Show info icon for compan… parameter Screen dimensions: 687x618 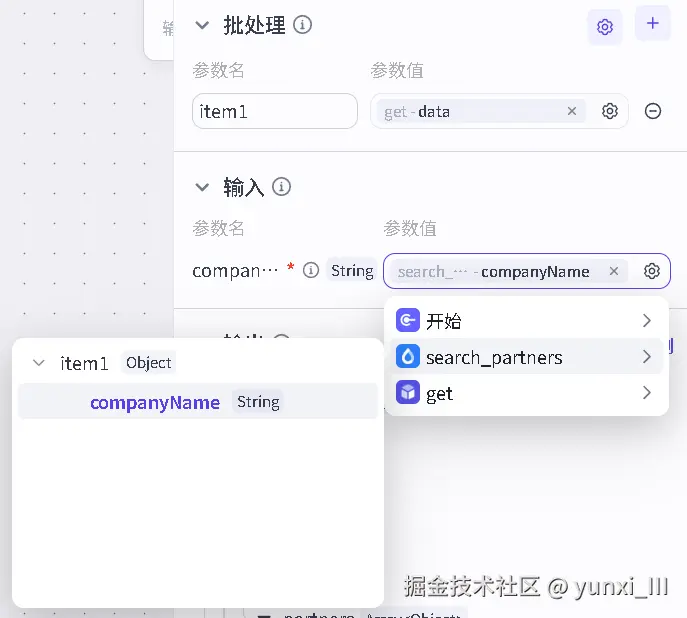coord(311,270)
